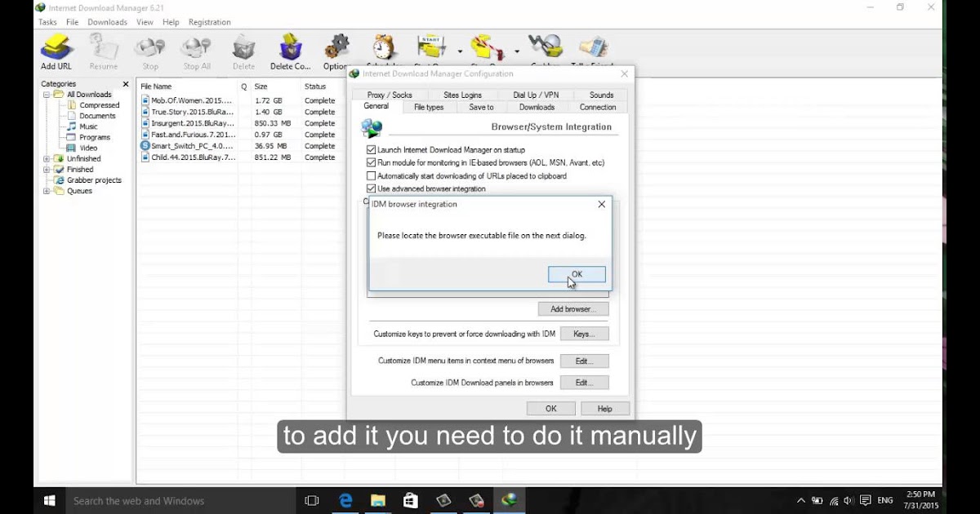Open the Windows Start menu
Viewport: 980px width, 514px height.
(49, 500)
